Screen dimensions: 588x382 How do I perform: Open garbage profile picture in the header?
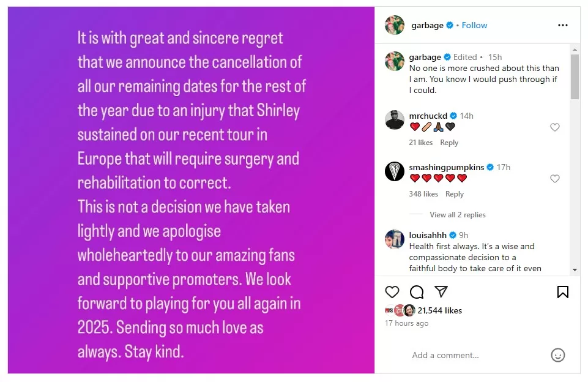tap(395, 25)
